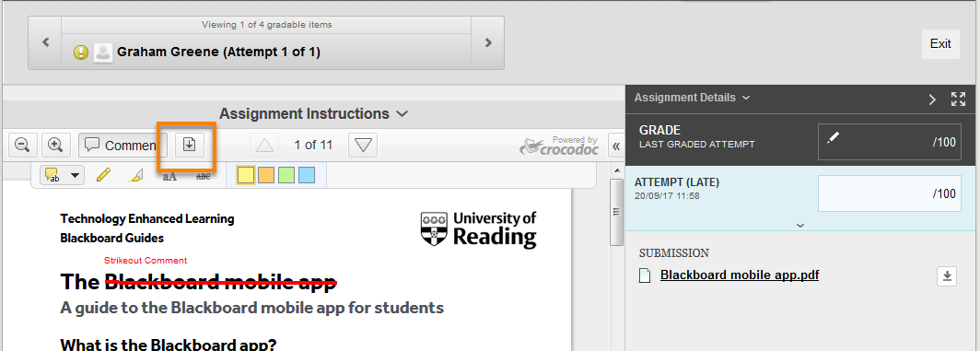Select the highlighter tool

[135, 176]
